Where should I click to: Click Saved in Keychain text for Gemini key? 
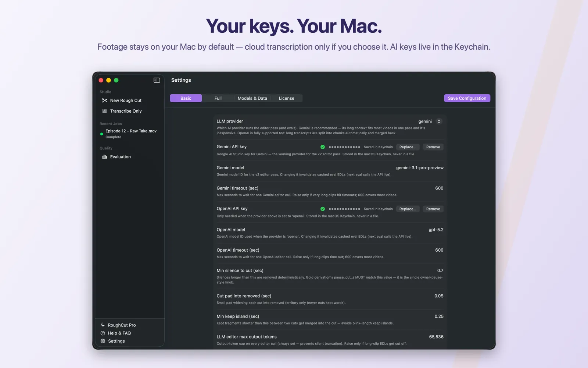pos(378,147)
